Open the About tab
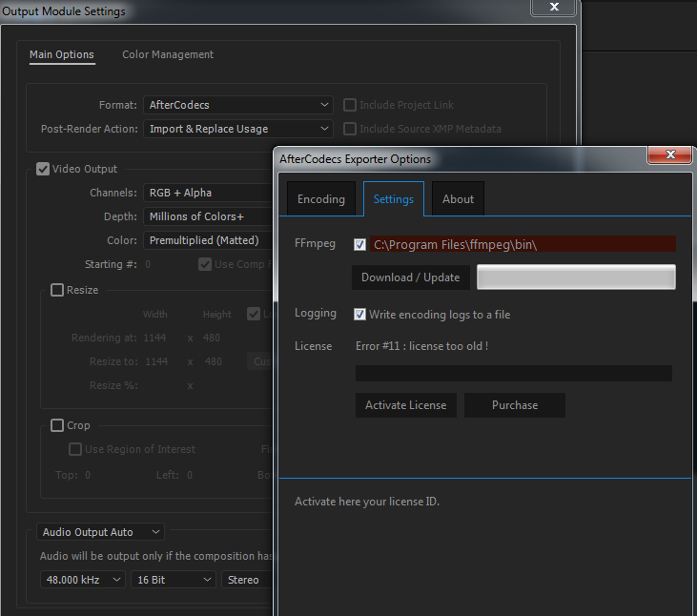 [x=458, y=199]
